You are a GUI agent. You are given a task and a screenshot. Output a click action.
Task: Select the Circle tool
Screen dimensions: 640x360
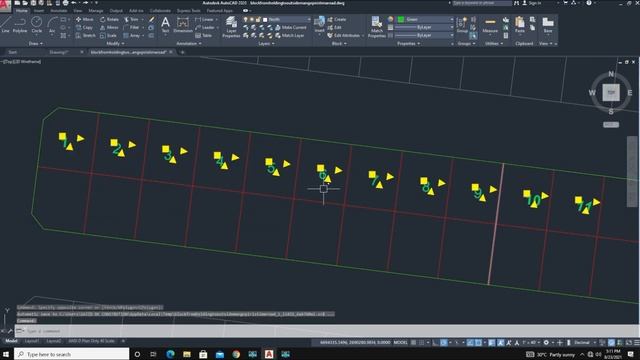pos(37,24)
